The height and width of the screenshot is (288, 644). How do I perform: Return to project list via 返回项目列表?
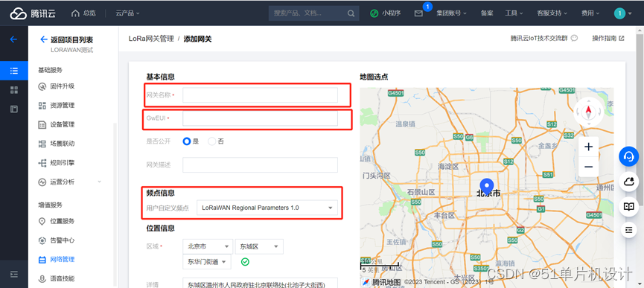66,39
